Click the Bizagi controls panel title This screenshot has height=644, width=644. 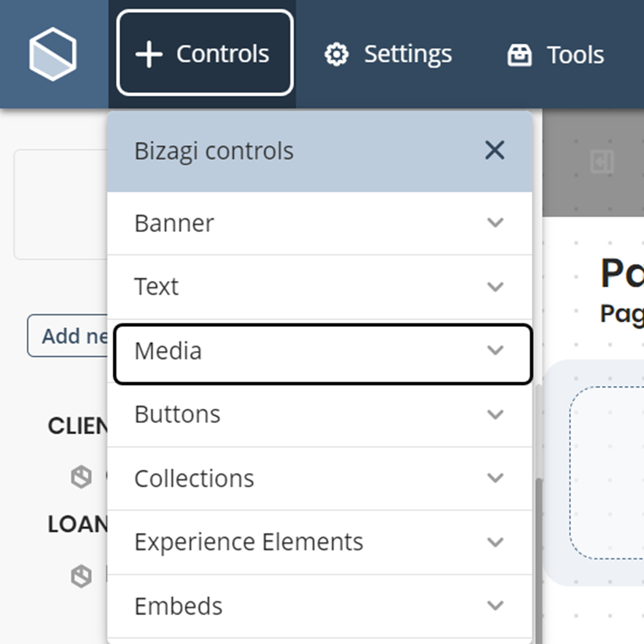click(x=214, y=151)
